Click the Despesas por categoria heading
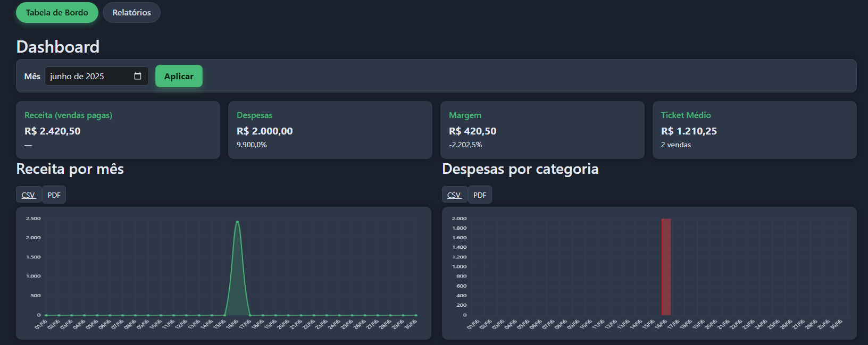The height and width of the screenshot is (345, 868). pyautogui.click(x=520, y=169)
